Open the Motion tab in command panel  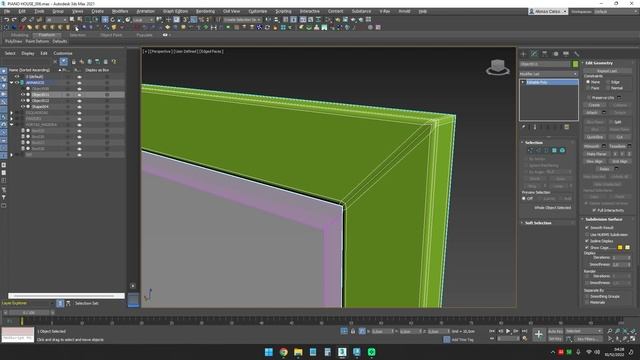coord(556,54)
